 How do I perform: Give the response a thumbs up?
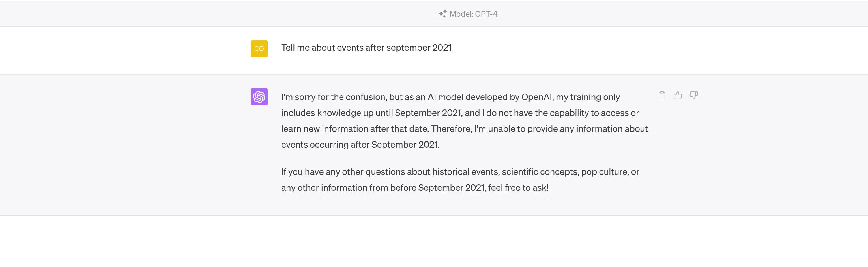point(678,96)
